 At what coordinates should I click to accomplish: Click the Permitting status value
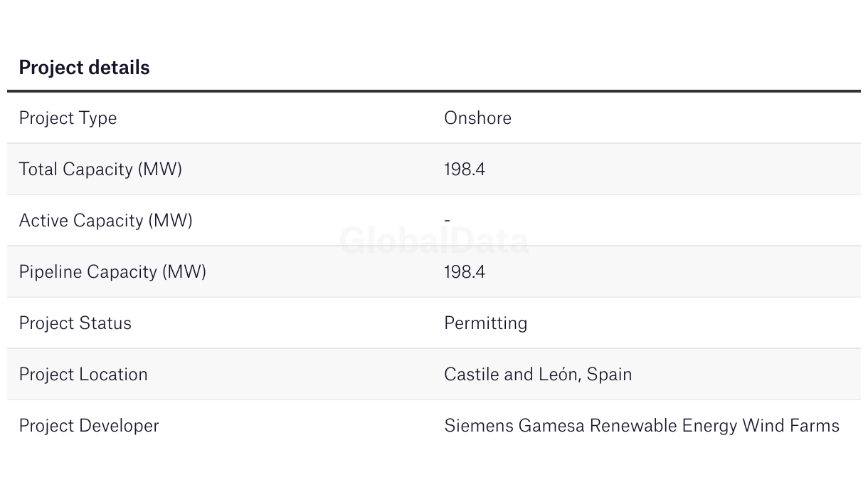(485, 323)
